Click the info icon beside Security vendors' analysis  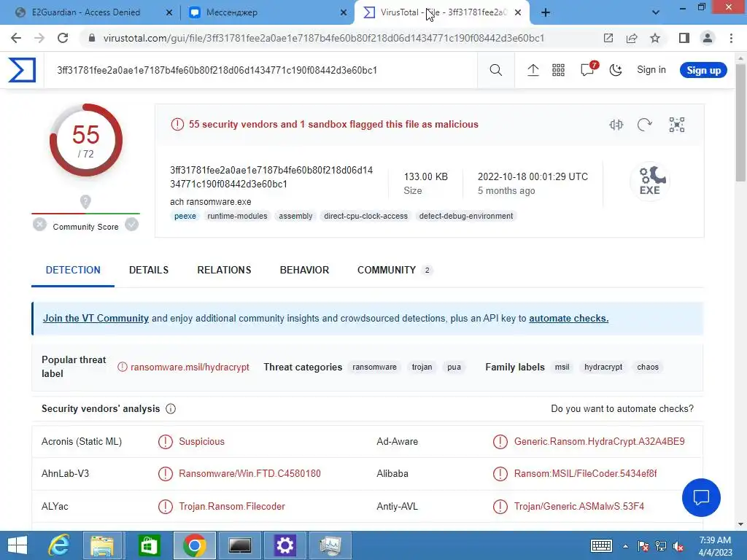click(171, 408)
